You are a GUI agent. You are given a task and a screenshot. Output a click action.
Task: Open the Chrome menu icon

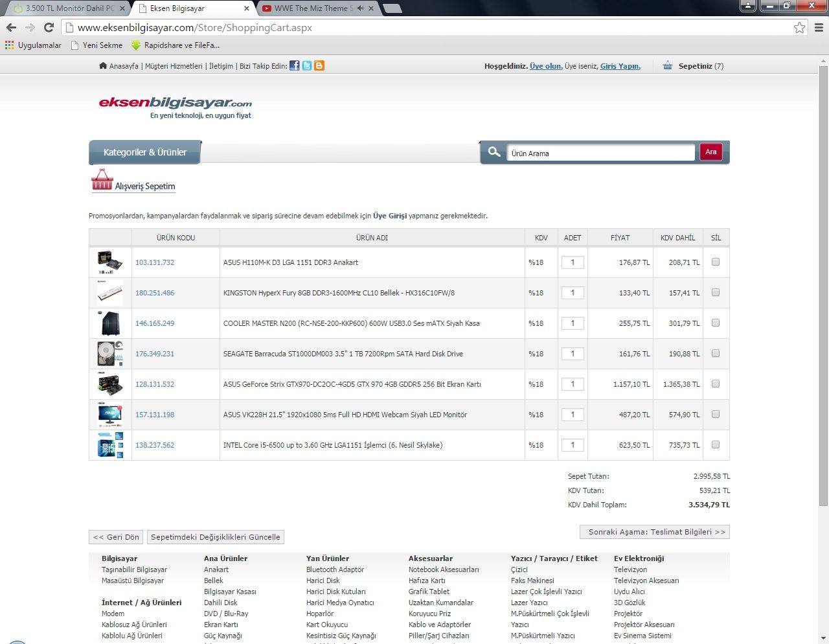[819, 27]
